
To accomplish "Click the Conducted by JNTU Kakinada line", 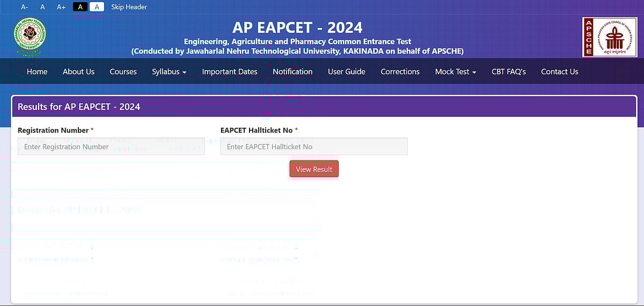I will click(x=297, y=51).
